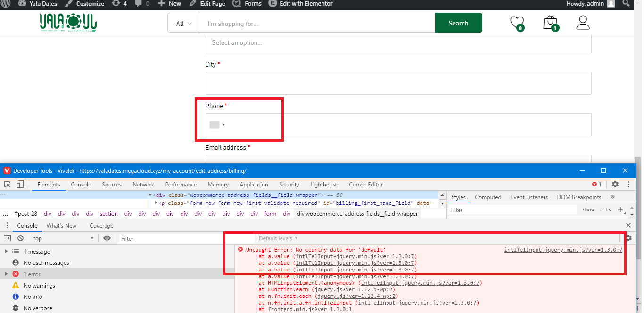644x313 pixels.
Task: Add New content from admin bar
Action: [169, 3]
